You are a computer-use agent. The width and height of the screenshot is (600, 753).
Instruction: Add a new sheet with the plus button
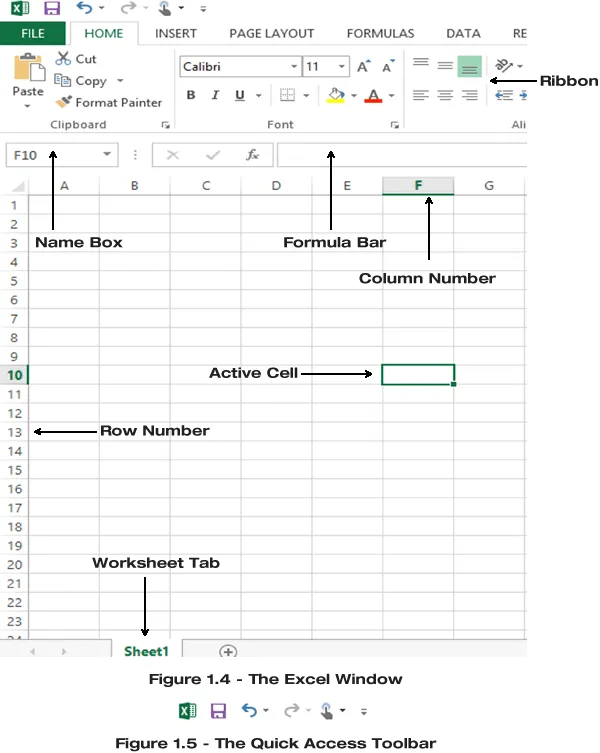click(228, 651)
